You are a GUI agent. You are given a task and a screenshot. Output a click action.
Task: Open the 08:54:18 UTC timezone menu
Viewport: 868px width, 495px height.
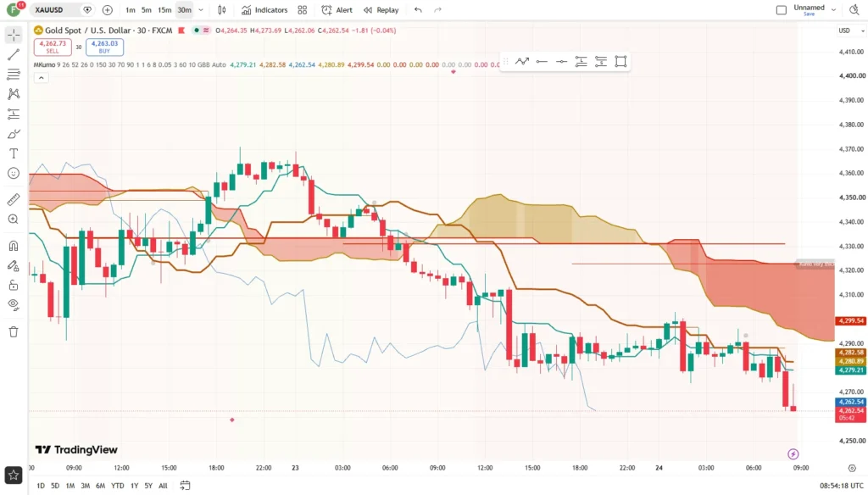click(842, 486)
